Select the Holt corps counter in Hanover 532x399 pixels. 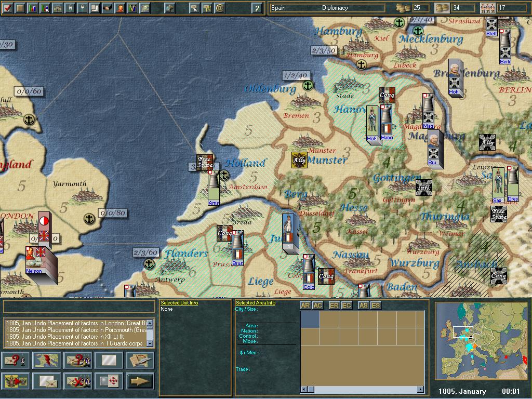pos(372,124)
